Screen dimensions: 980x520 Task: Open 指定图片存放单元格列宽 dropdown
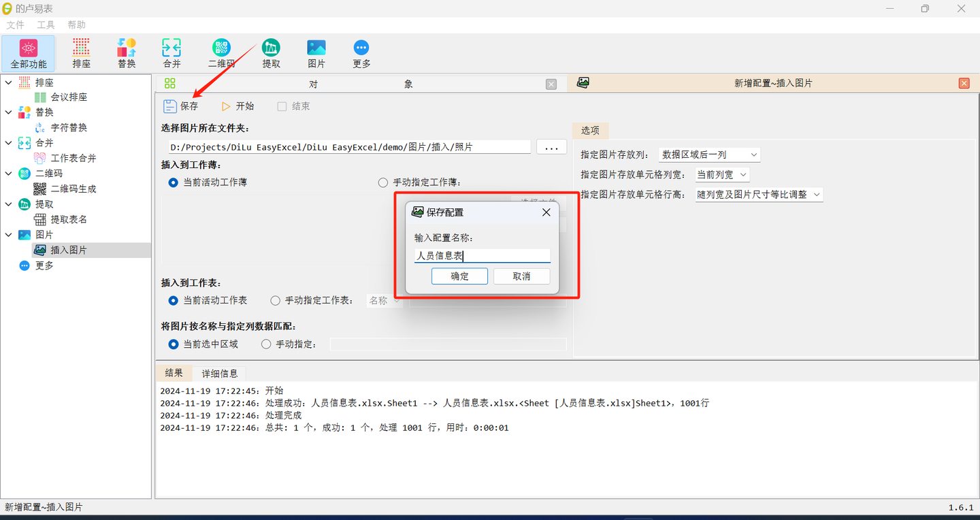721,175
